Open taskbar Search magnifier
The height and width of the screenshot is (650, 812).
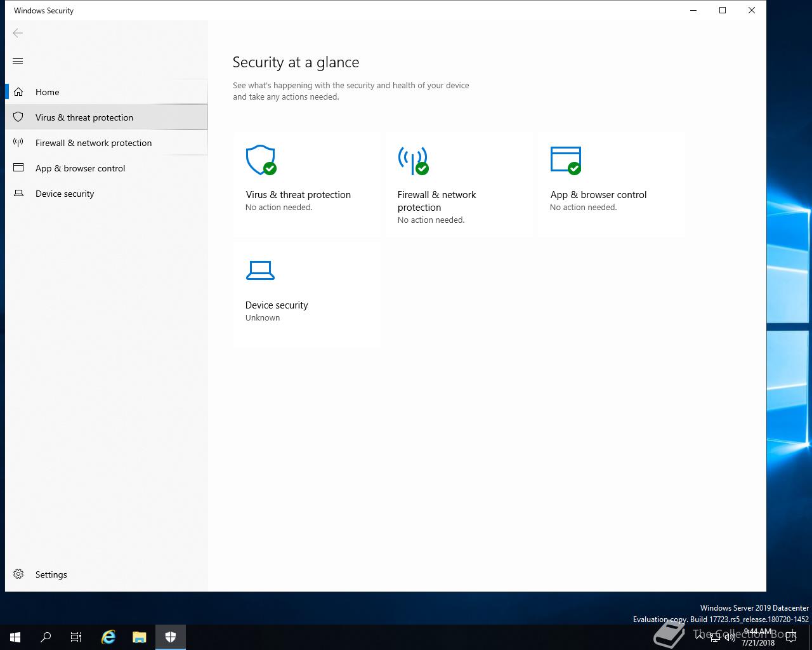[x=46, y=637]
